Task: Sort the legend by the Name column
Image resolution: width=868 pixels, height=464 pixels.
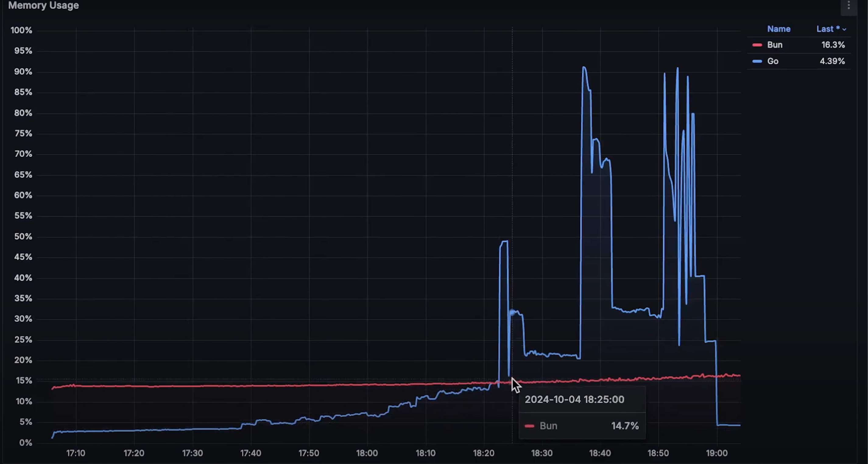Action: [x=778, y=29]
